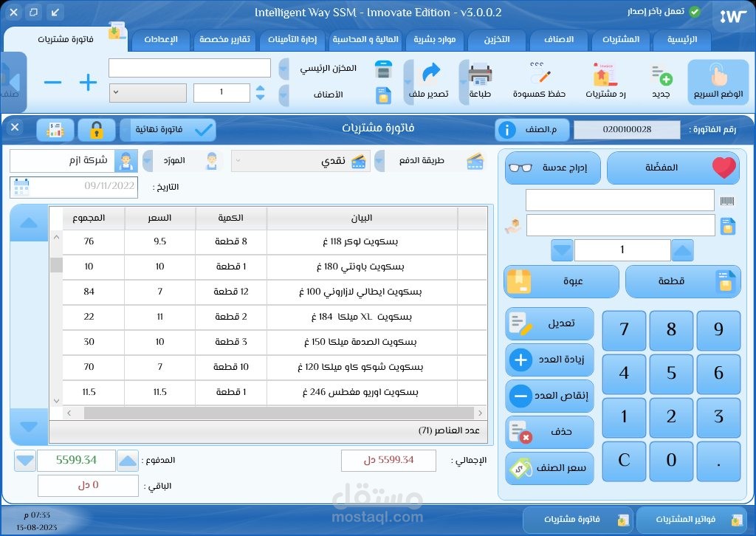Click keypad digit 9
756x536 pixels.
tap(718, 330)
